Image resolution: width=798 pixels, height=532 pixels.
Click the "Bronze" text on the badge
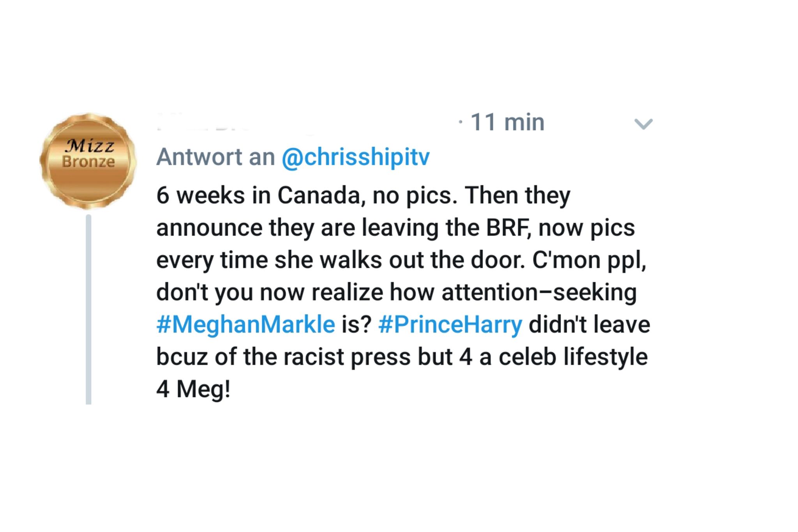point(88,161)
